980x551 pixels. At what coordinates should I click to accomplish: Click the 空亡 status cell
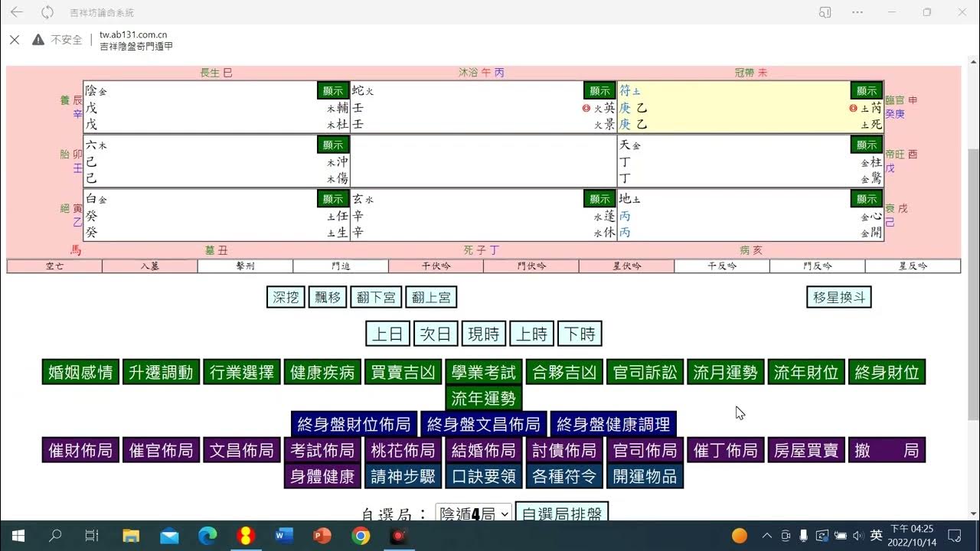[54, 266]
